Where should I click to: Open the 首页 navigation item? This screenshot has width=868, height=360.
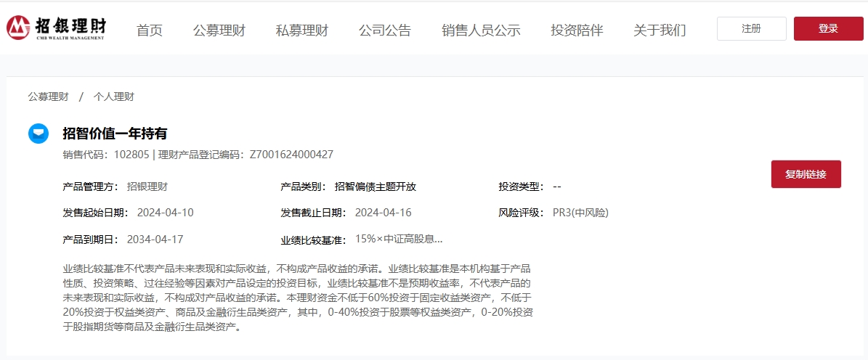[x=150, y=30]
